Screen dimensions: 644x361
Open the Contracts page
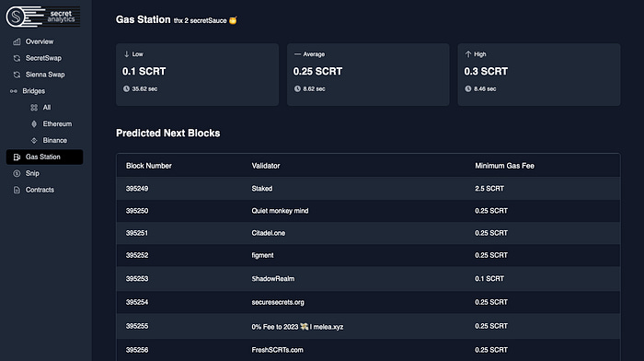(x=40, y=190)
